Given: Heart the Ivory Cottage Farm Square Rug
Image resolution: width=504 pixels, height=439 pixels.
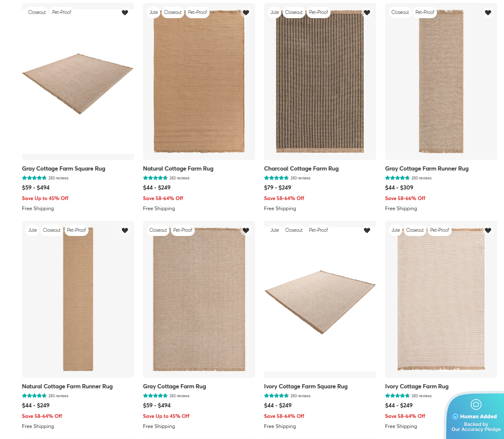Looking at the screenshot, I should click(x=367, y=230).
